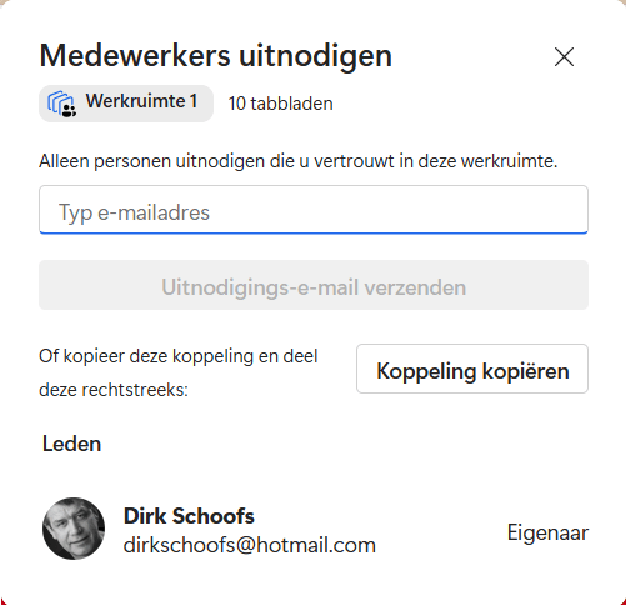Click the "deze rechtstreeks:" text line
The width and height of the screenshot is (626, 605).
(114, 390)
